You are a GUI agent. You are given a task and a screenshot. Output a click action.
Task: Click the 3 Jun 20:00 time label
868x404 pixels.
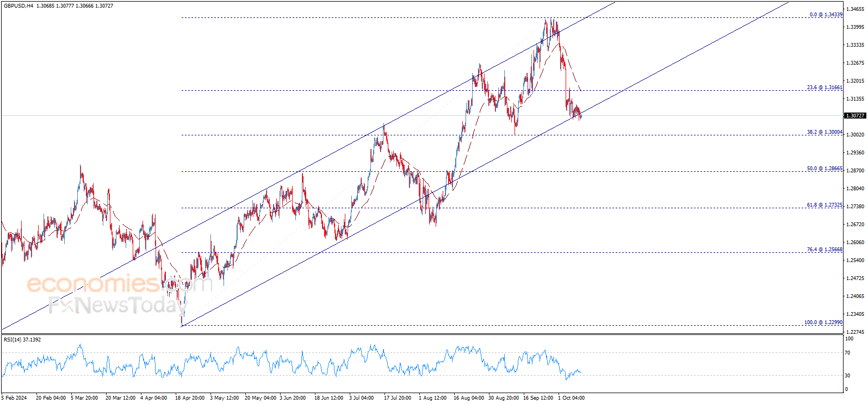click(x=293, y=398)
